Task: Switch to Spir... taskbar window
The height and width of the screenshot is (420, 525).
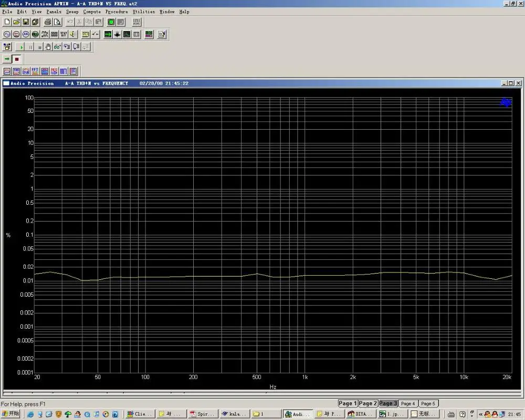Action: click(203, 414)
